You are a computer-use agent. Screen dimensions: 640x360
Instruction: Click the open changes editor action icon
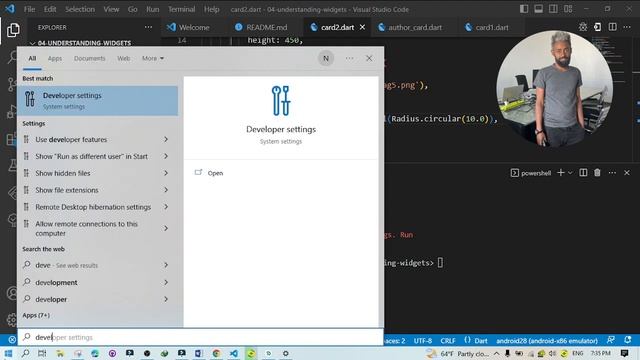[598, 27]
